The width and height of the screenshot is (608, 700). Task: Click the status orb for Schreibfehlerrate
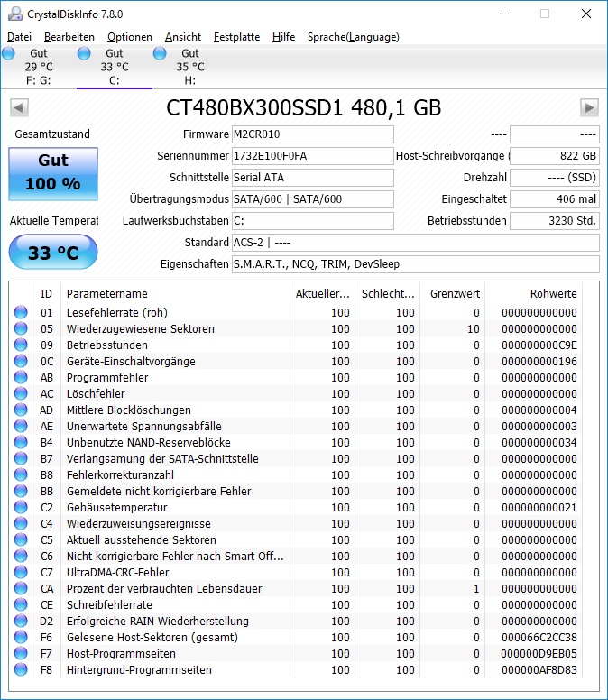(21, 604)
